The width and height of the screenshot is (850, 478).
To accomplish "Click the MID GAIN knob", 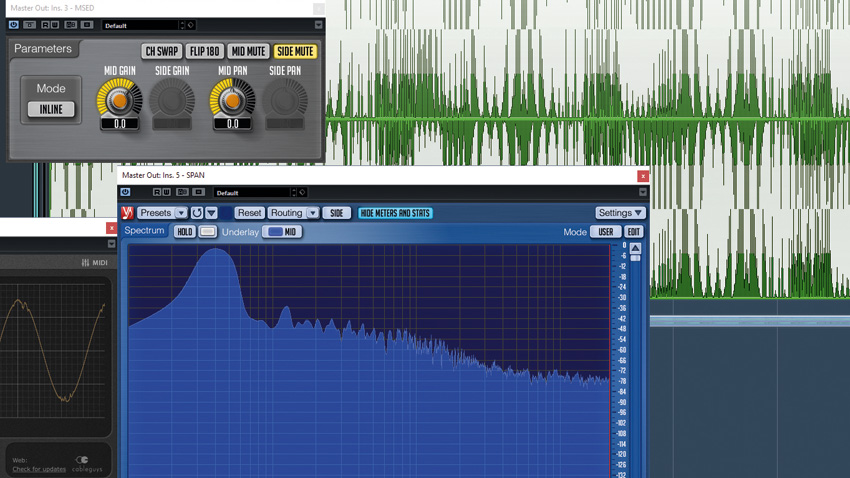I will 120,100.
